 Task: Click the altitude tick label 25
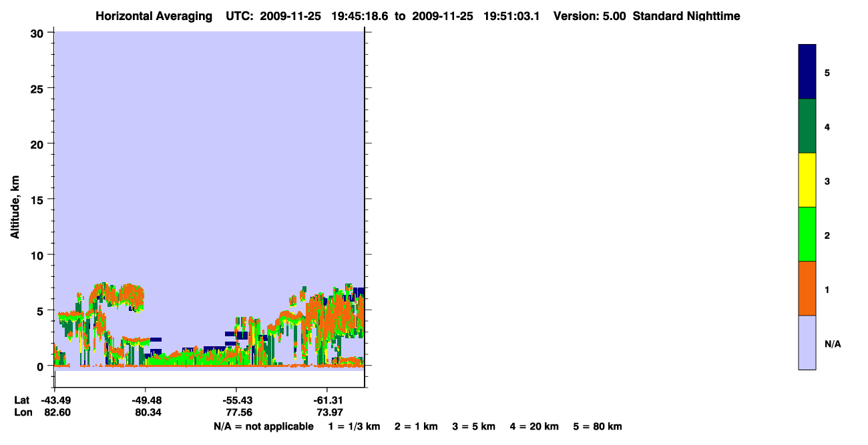pos(38,88)
